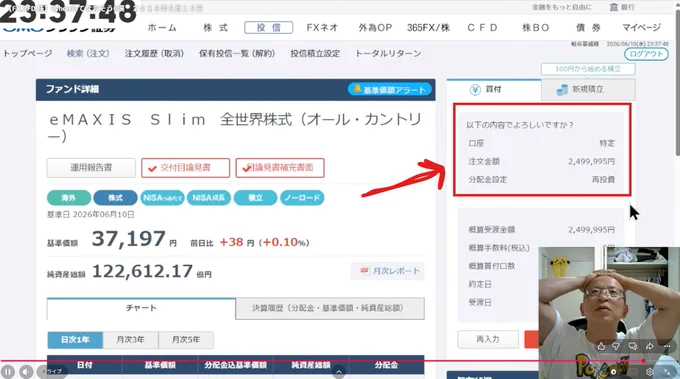680x379 pixels.
Task: Click the ログアウト button
Action: tap(646, 54)
